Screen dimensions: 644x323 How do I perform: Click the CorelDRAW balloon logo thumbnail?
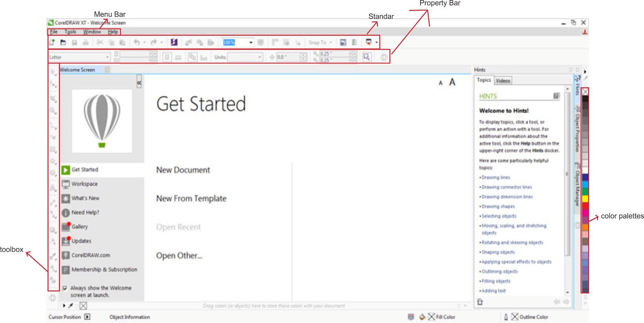102,121
